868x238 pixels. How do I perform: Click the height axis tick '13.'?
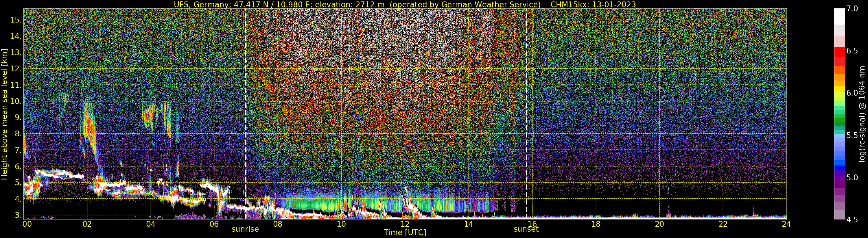pyautogui.click(x=16, y=53)
